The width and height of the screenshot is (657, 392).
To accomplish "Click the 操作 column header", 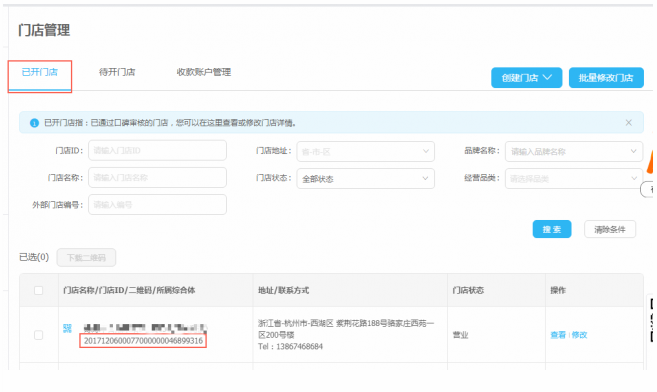I will (x=558, y=290).
